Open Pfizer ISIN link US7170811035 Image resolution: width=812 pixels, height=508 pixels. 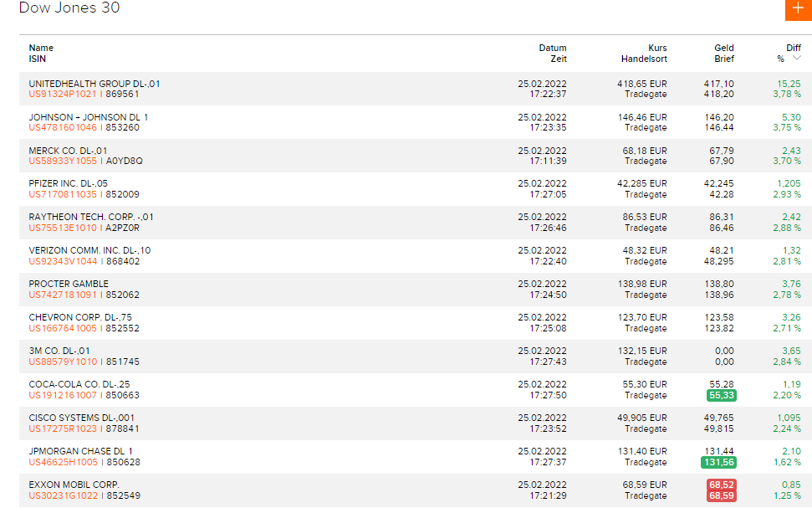tap(63, 194)
